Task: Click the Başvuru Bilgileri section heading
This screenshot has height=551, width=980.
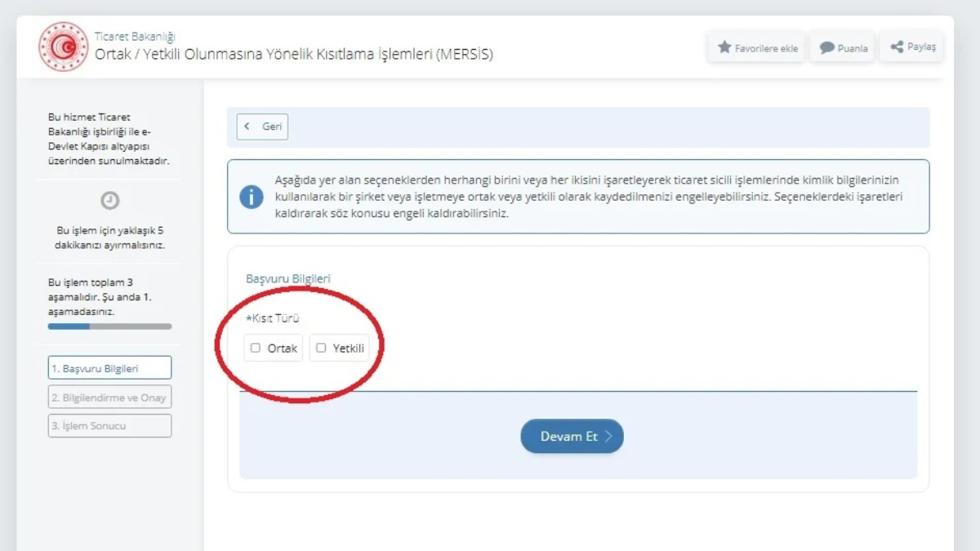Action: 288,278
